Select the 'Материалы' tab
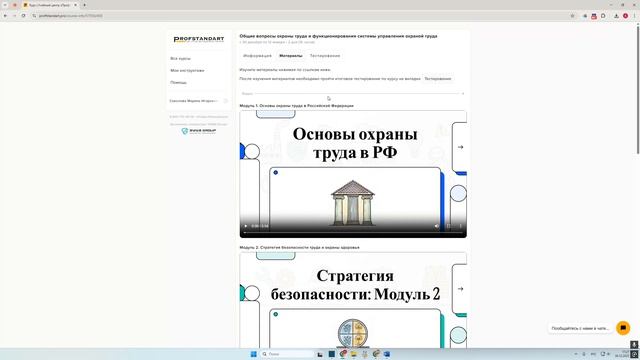The image size is (640, 360). (291, 56)
